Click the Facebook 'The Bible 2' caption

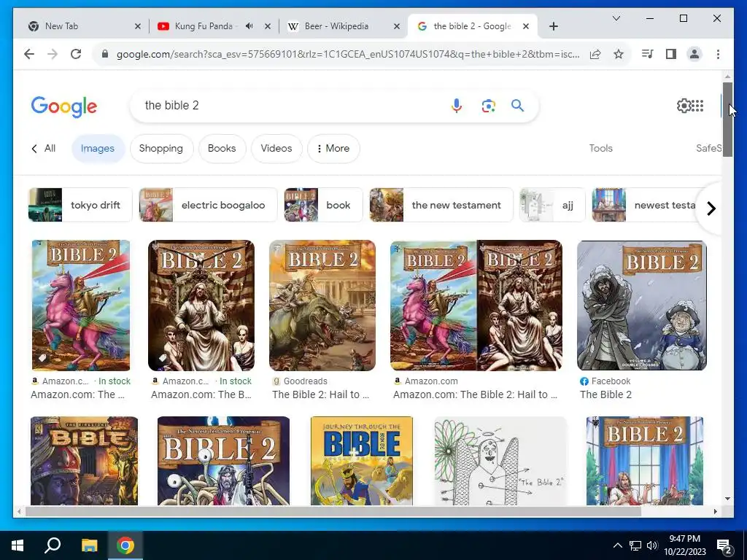pos(605,394)
